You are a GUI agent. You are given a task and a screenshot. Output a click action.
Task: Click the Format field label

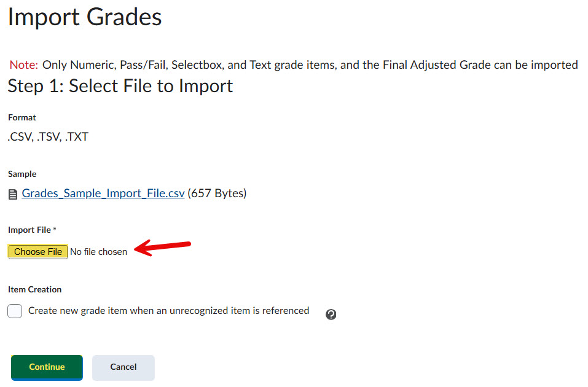click(x=22, y=117)
